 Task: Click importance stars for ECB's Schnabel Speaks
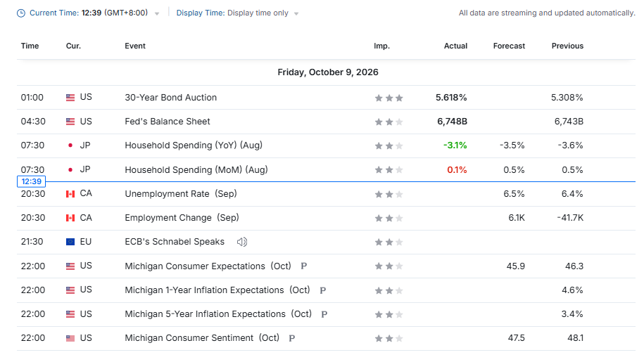click(x=389, y=243)
